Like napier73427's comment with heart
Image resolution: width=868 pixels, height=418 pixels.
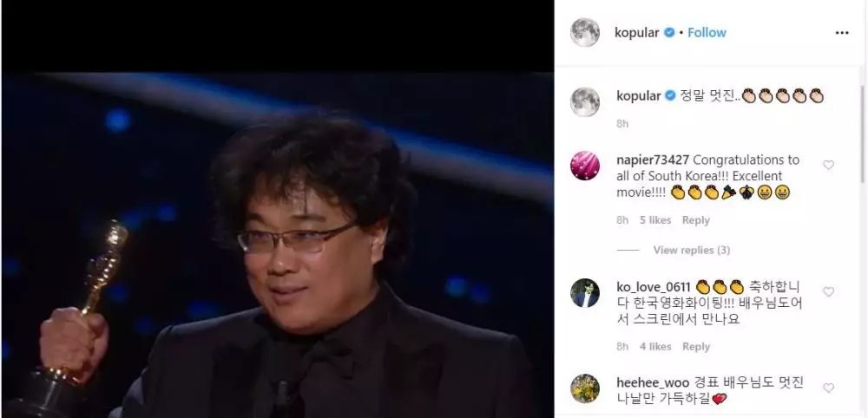click(828, 165)
